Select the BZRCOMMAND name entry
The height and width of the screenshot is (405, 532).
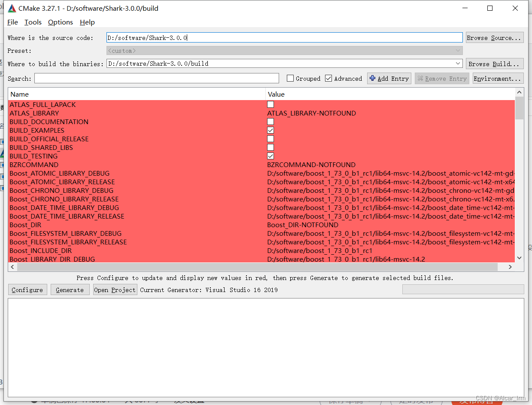click(34, 164)
